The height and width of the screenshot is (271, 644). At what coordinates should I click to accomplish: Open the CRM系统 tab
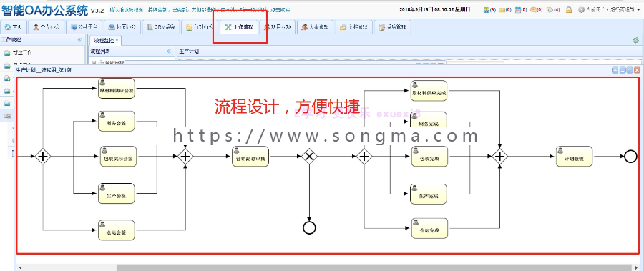tap(161, 27)
